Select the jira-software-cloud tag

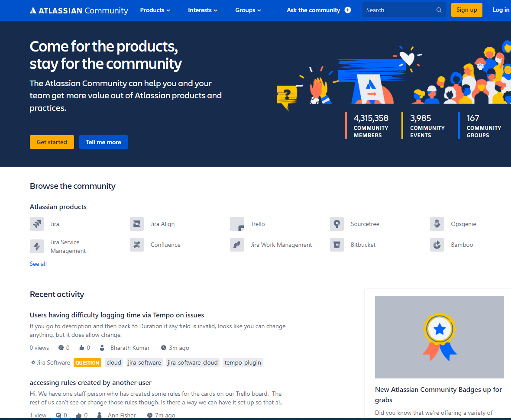[x=192, y=363]
